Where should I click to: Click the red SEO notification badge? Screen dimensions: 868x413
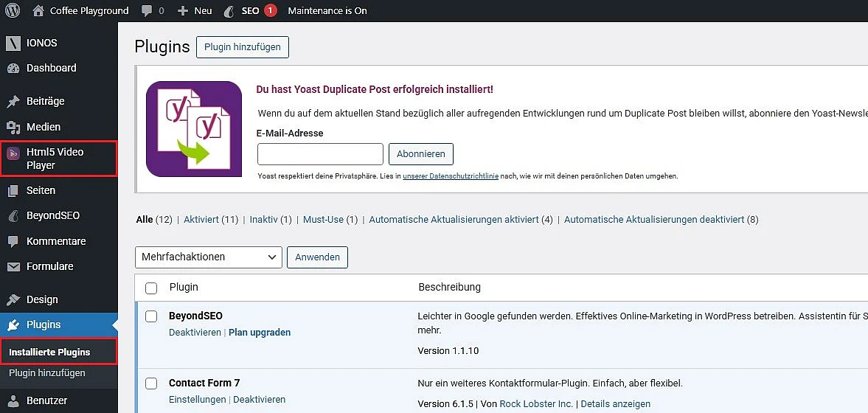270,10
